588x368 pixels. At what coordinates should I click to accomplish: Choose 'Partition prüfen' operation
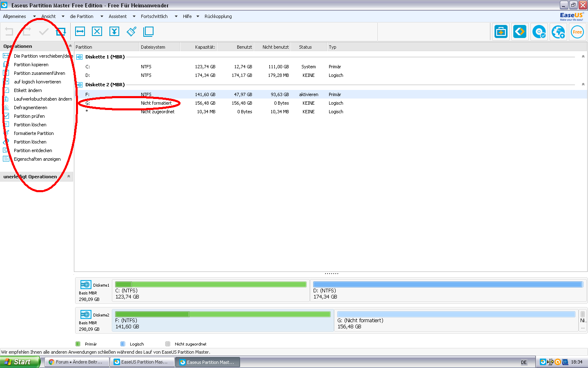click(x=29, y=116)
